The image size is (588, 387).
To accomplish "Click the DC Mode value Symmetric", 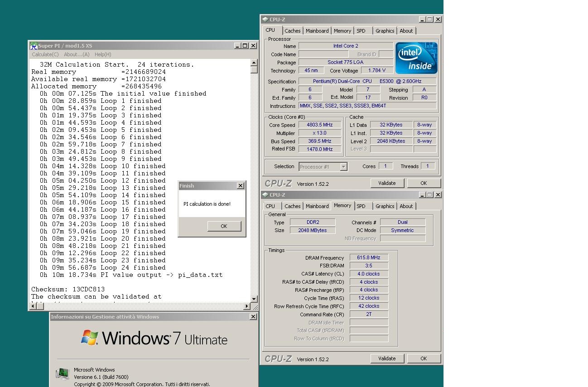I will click(x=403, y=231).
